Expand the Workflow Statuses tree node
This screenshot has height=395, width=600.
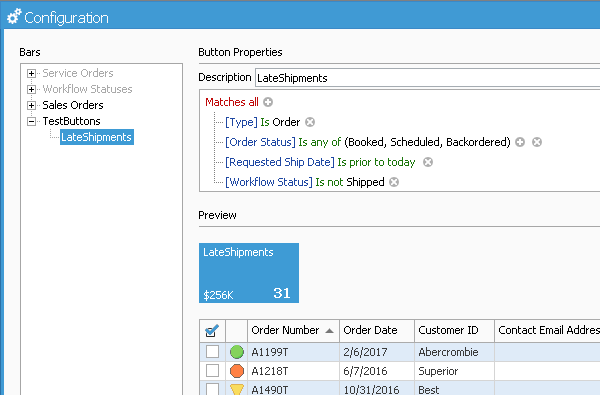point(31,89)
